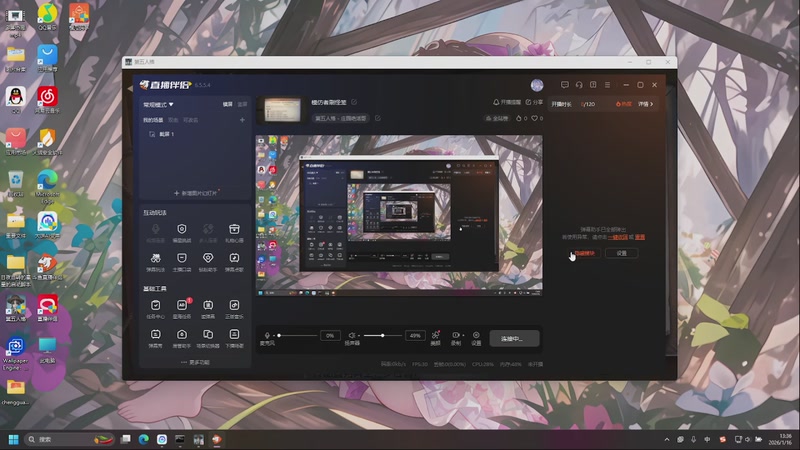Open the 福袋 shield icon tool
This screenshot has width=800, height=450.
tap(182, 229)
